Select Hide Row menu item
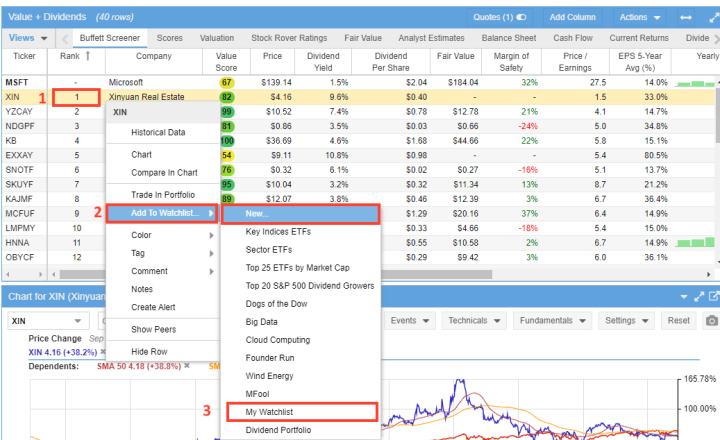Image resolution: width=720 pixels, height=440 pixels. [x=149, y=351]
